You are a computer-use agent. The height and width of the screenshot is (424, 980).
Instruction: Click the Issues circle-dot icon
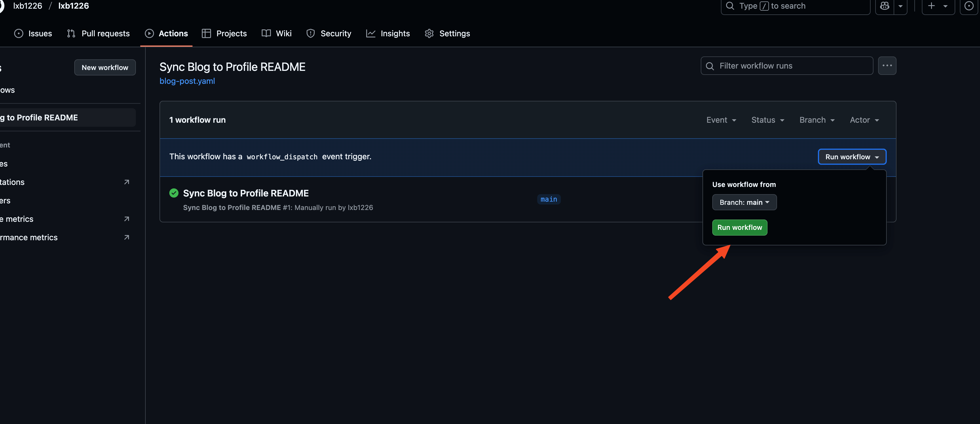(19, 33)
